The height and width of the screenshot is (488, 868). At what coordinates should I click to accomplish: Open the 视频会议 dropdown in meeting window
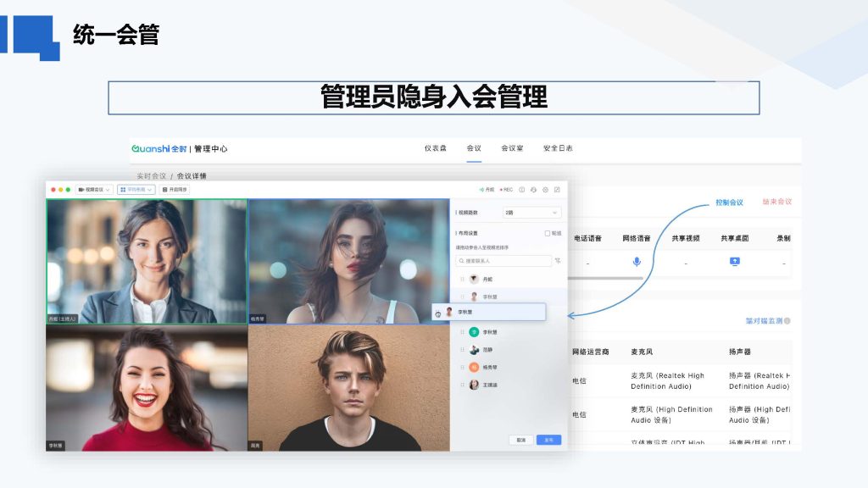94,190
